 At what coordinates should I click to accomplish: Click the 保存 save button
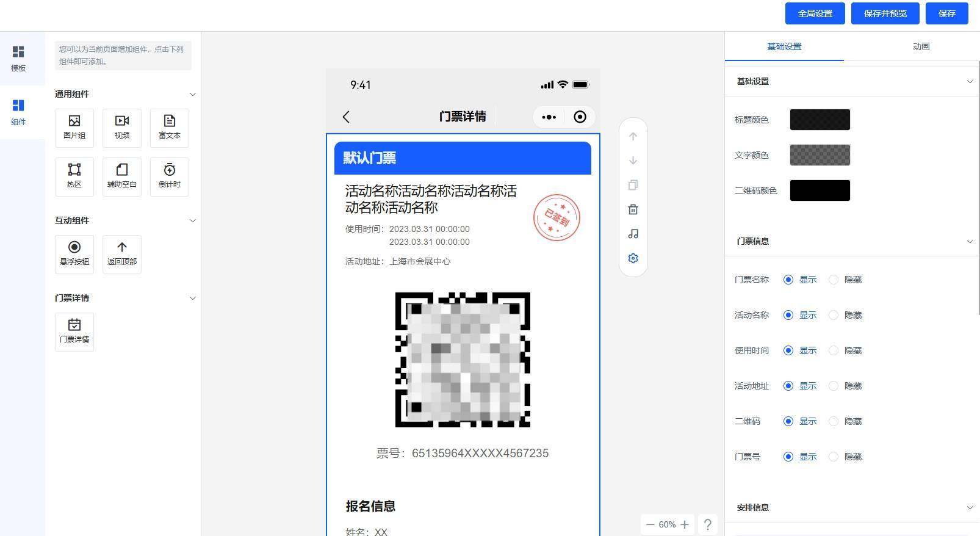tap(947, 13)
